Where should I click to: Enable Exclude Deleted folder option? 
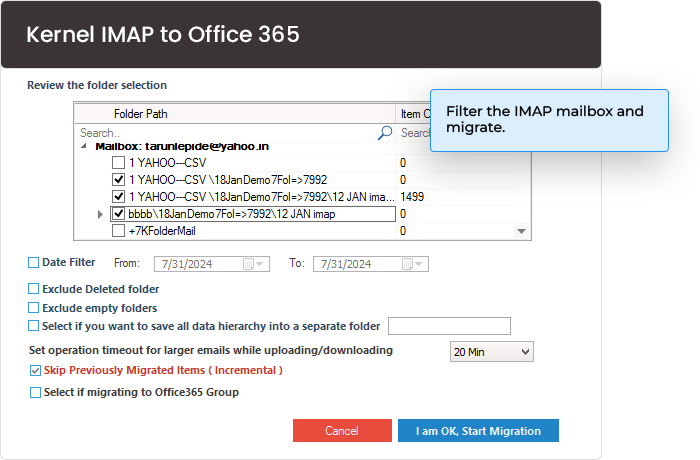click(33, 289)
